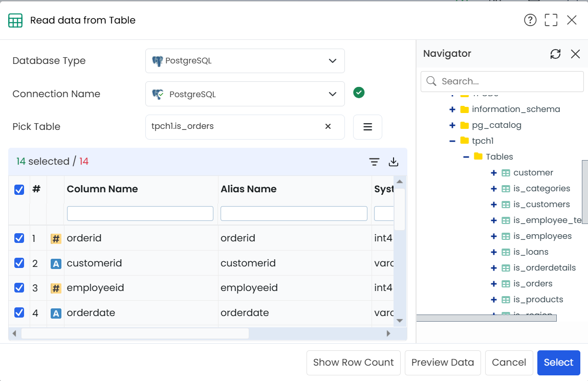Uncheck the select-all columns checkbox
This screenshot has height=381, width=588.
point(19,190)
